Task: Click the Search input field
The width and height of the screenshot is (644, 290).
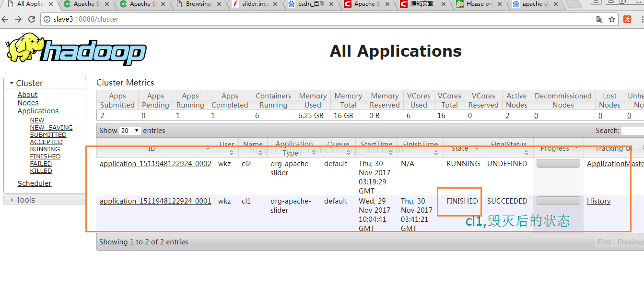Action: coord(632,131)
